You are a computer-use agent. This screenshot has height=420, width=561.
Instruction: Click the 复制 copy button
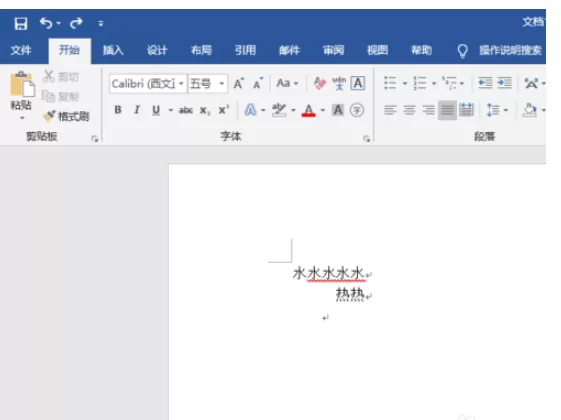(61, 96)
